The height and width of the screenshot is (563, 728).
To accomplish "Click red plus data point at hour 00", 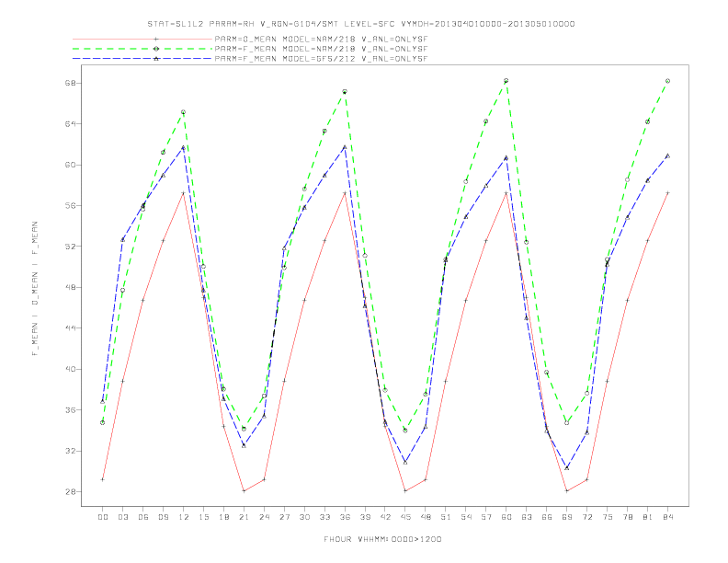I will [x=103, y=479].
